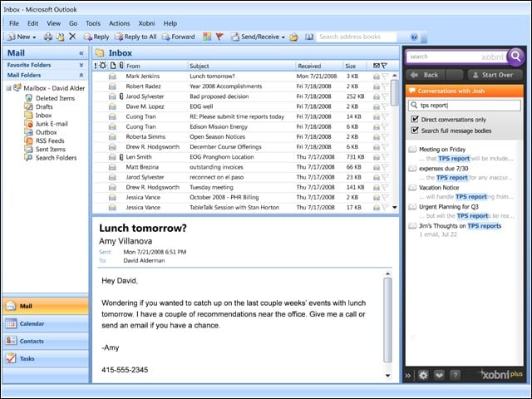The height and width of the screenshot is (399, 532).
Task: Click the envelope icon for Mark Jenkins message
Action: pyautogui.click(x=112, y=76)
